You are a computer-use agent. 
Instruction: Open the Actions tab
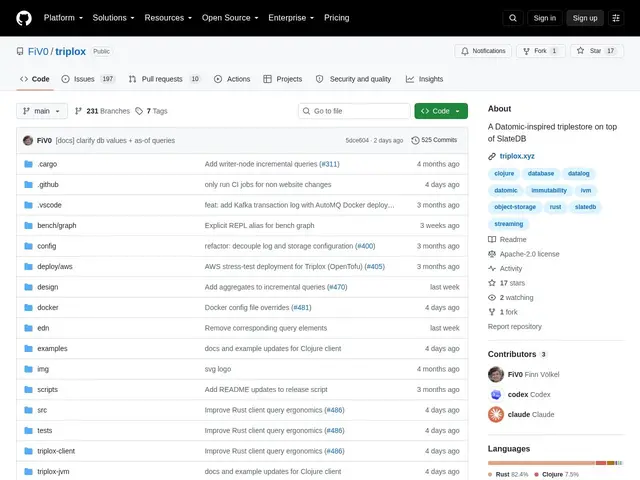pyautogui.click(x=232, y=79)
